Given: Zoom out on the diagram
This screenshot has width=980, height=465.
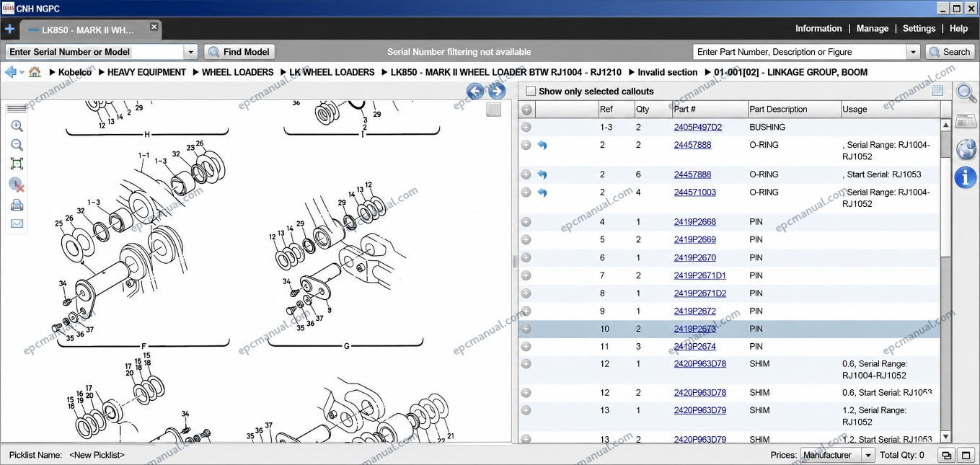Looking at the screenshot, I should click(17, 145).
